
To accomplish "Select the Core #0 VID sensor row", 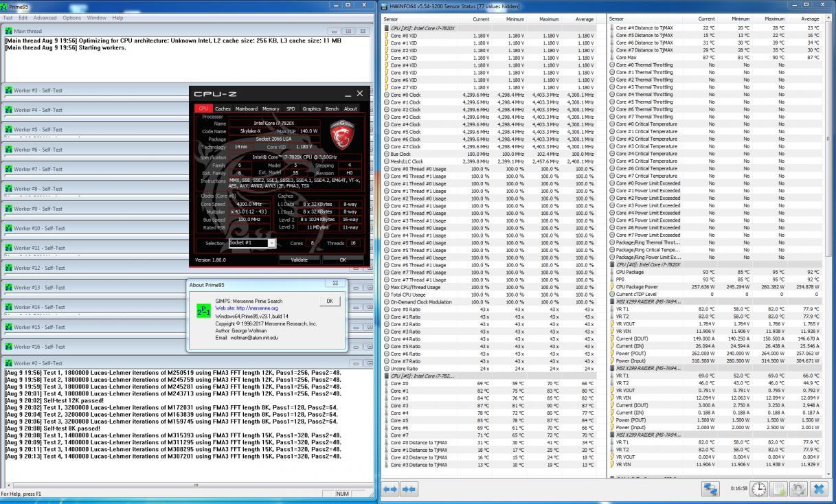I will [489, 35].
